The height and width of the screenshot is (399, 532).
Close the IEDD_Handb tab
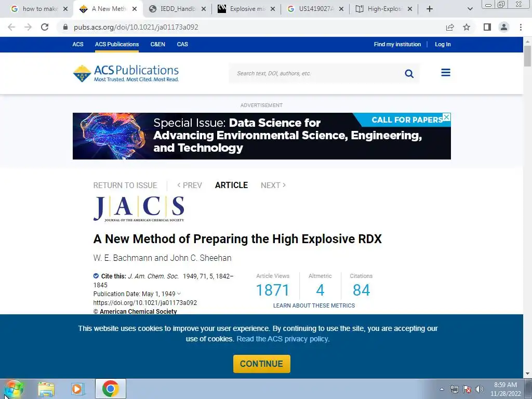204,9
